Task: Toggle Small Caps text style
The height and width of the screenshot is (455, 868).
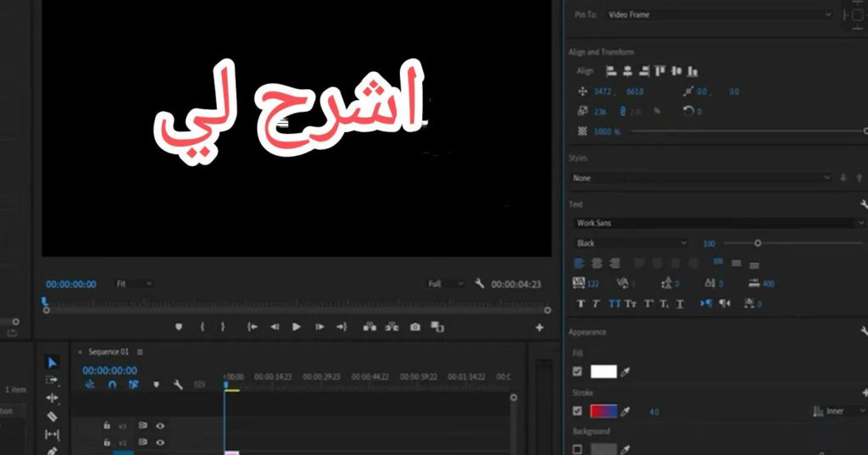Action: click(x=631, y=304)
